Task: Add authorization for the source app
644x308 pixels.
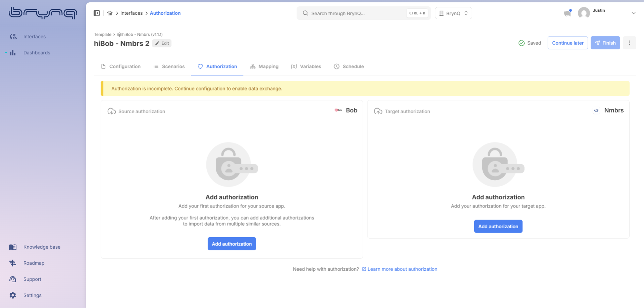Action: pyautogui.click(x=232, y=244)
